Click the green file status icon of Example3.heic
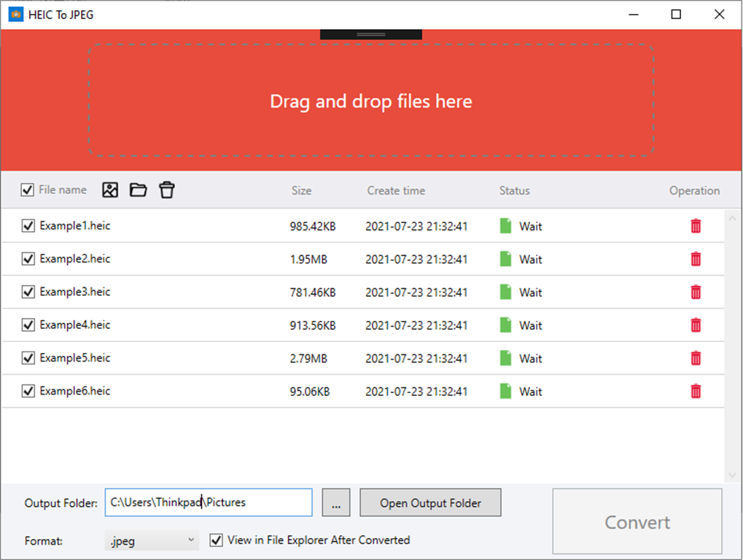 pos(505,292)
